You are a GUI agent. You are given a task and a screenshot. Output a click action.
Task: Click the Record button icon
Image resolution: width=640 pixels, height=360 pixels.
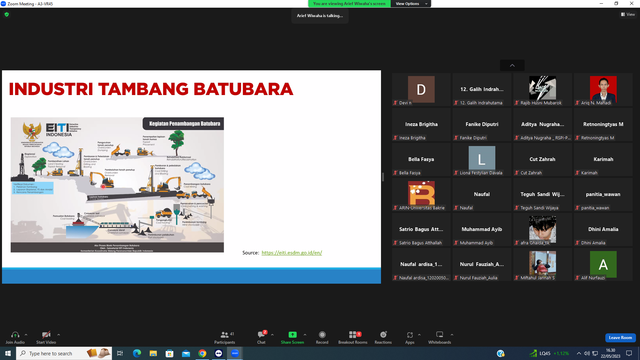click(x=322, y=335)
